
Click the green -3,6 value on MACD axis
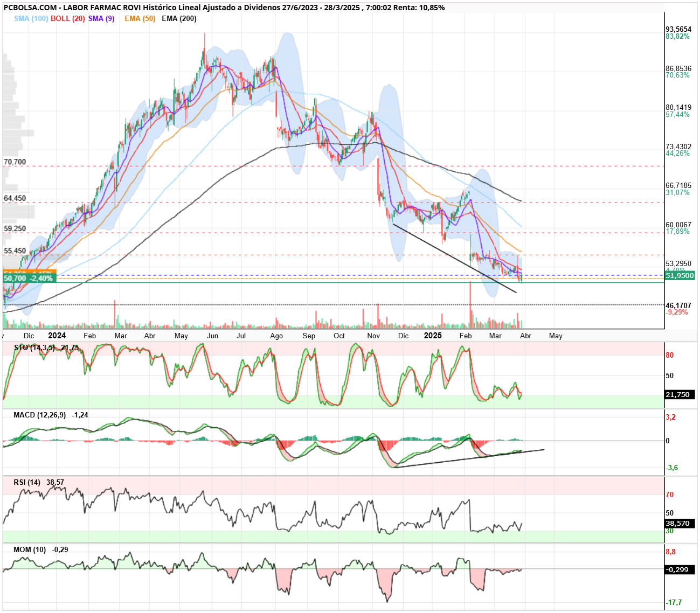tap(672, 468)
